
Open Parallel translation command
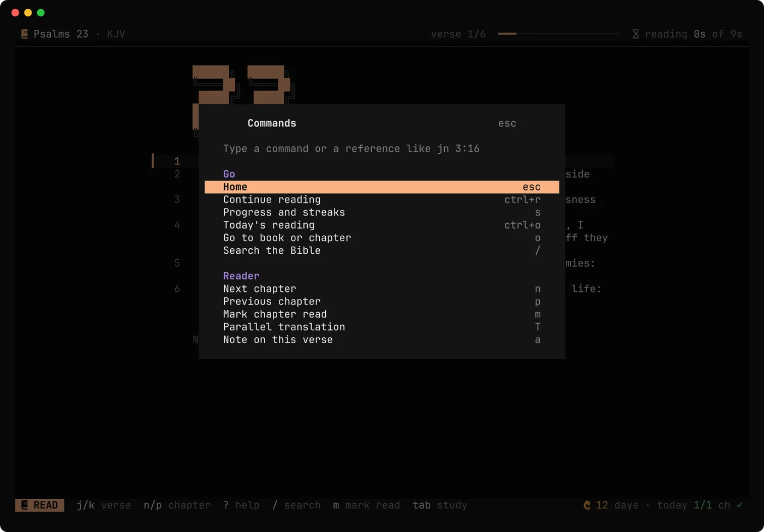pos(382,327)
